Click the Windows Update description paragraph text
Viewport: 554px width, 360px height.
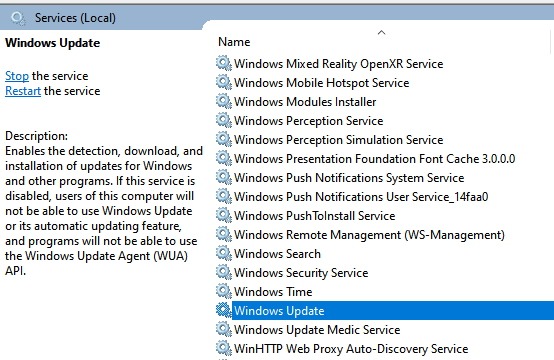(104, 211)
